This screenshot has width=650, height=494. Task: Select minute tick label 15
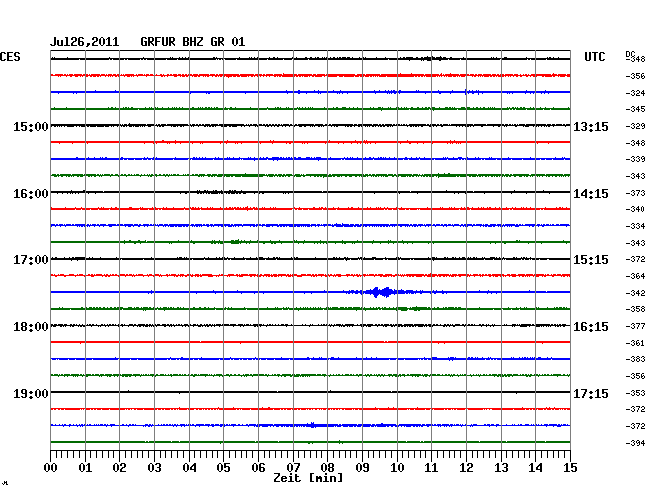point(570,468)
